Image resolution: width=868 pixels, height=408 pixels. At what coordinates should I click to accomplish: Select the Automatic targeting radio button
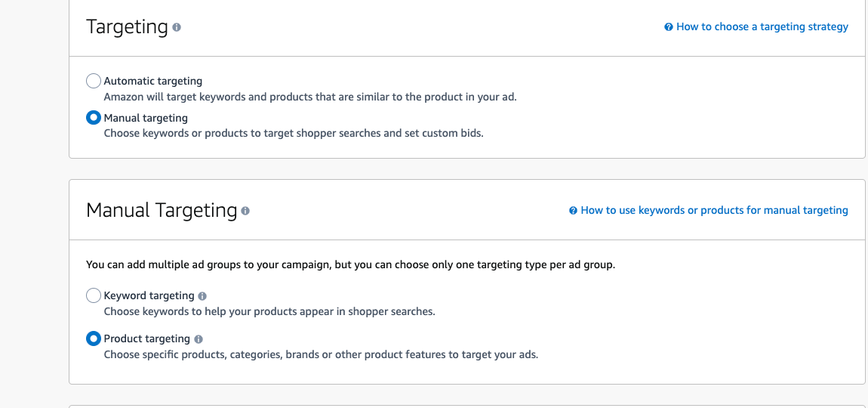coord(94,81)
